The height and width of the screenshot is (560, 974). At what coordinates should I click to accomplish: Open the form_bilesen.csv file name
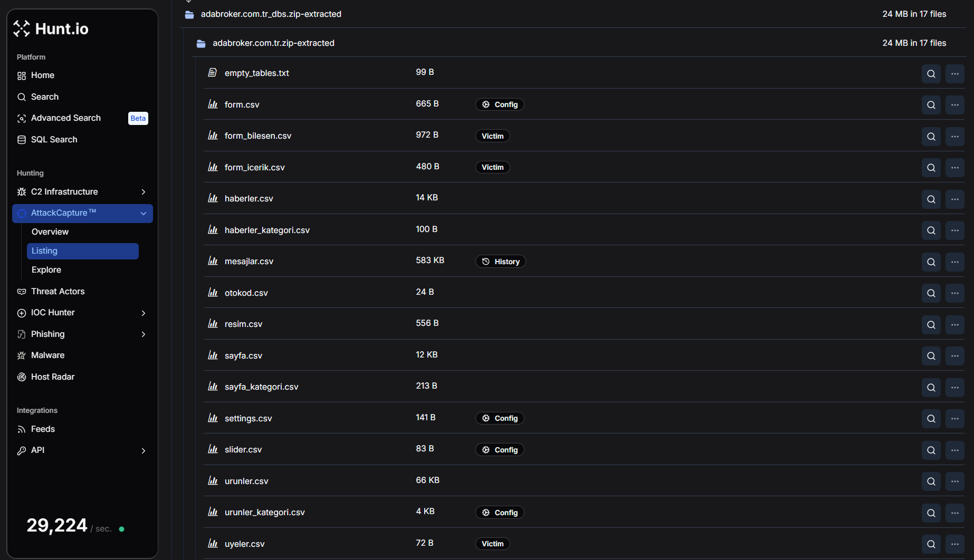pyautogui.click(x=258, y=136)
